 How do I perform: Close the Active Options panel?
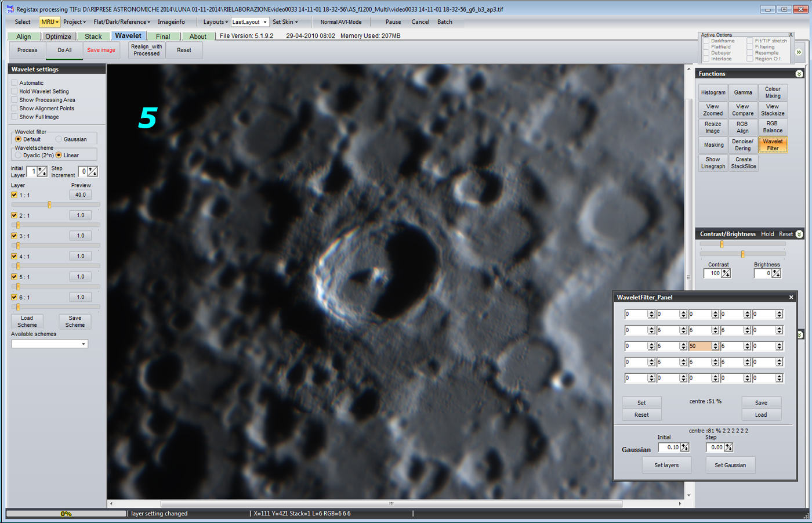tap(791, 35)
